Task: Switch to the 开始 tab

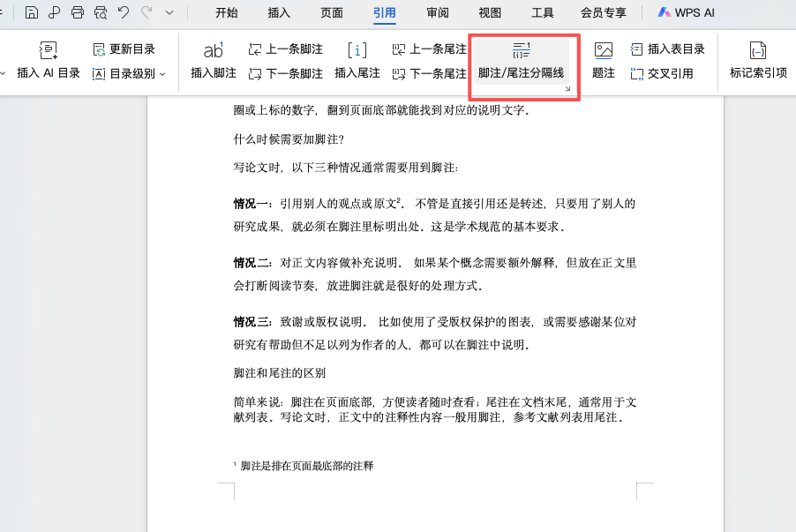Action: 227,12
